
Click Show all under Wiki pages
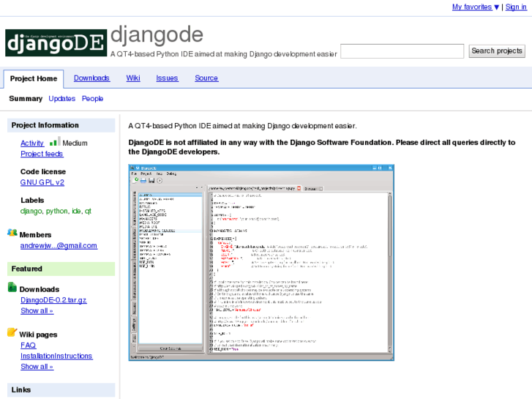click(x=37, y=367)
